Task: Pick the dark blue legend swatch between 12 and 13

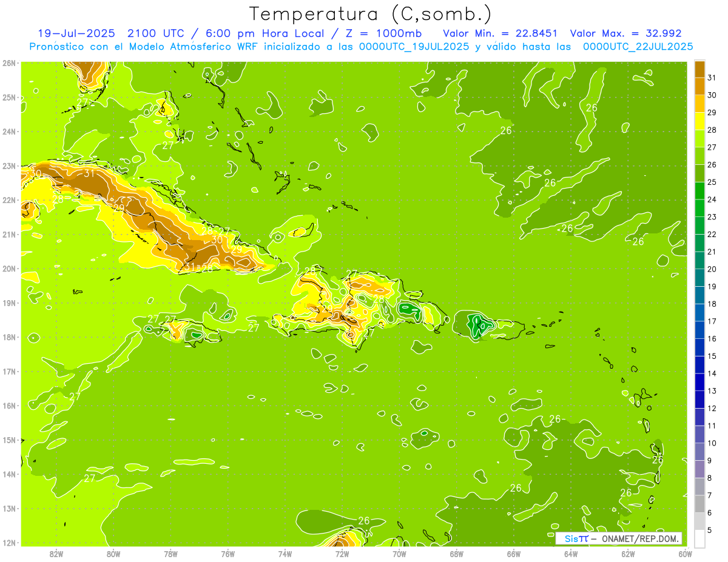Action: tap(700, 400)
